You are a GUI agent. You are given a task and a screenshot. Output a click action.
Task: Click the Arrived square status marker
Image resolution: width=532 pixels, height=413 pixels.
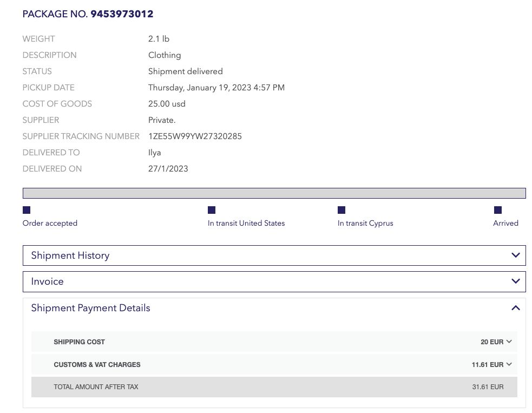(498, 210)
